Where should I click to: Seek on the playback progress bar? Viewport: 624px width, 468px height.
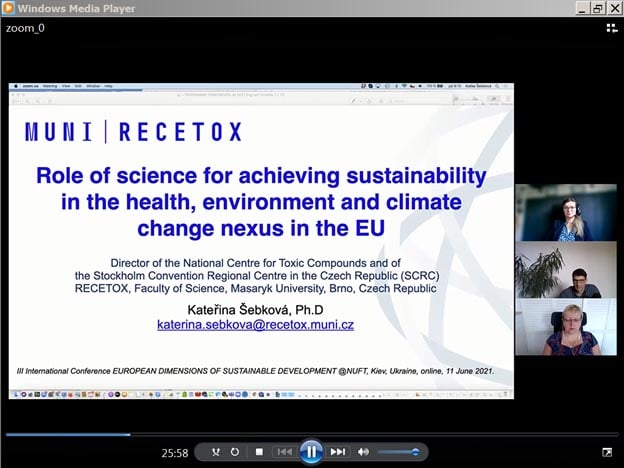pyautogui.click(x=312, y=435)
